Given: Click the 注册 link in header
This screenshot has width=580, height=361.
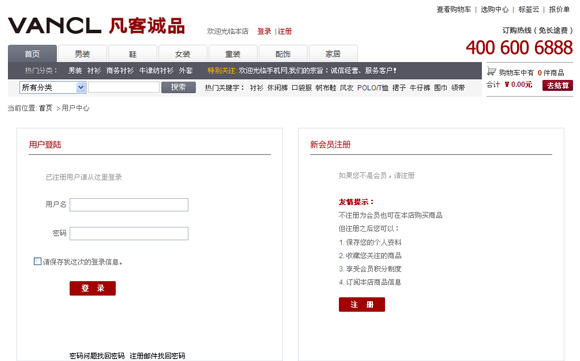Looking at the screenshot, I should coord(285,31).
